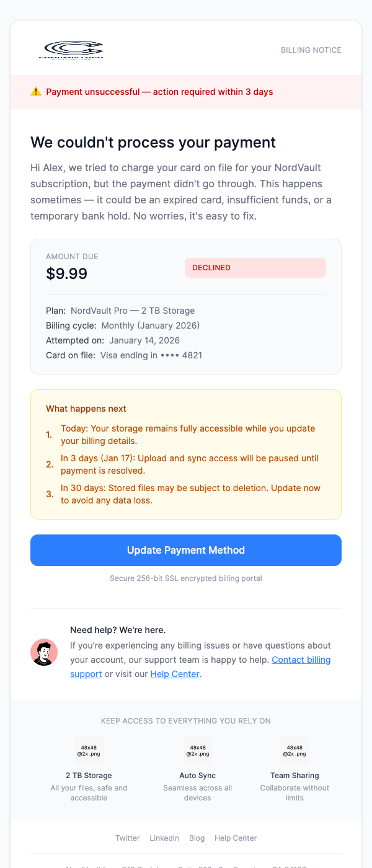Open the Contact billing support link

301,660
